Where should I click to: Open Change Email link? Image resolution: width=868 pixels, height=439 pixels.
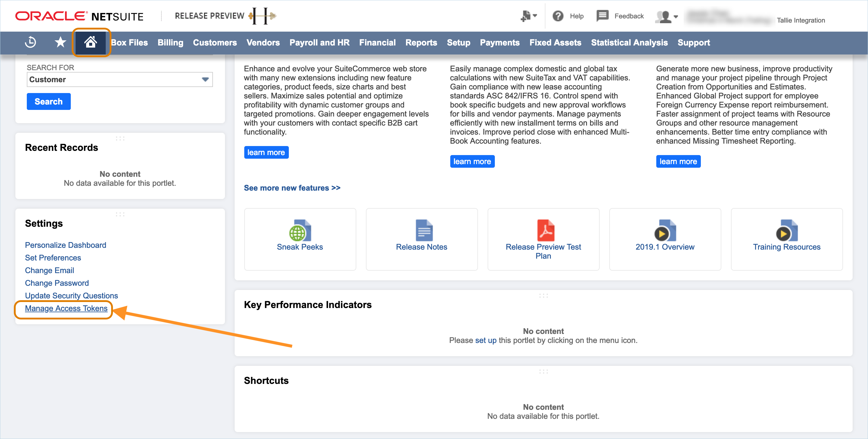coord(49,270)
